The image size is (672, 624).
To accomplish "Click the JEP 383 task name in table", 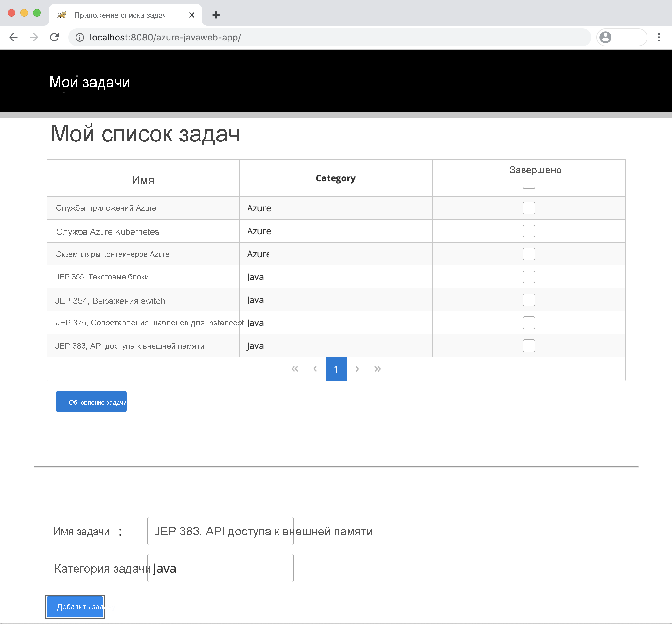I will pos(130,346).
